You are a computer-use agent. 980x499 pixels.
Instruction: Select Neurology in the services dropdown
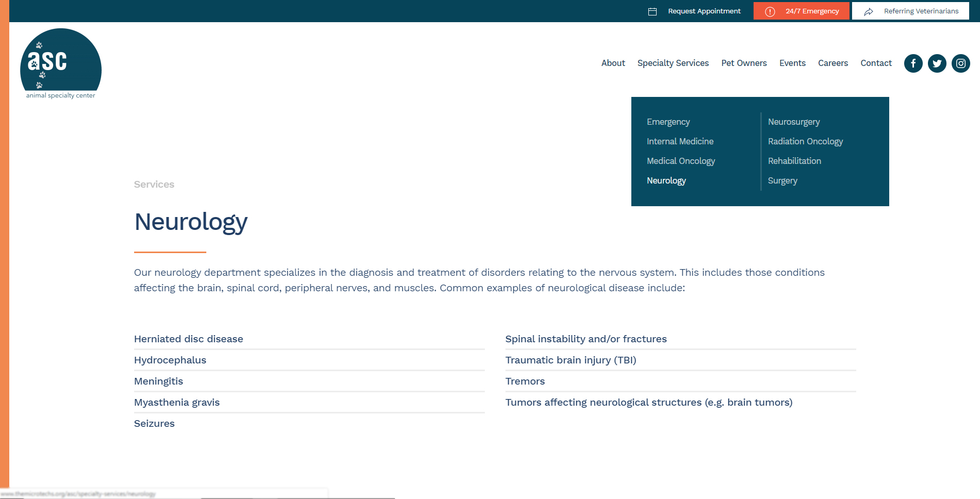point(666,180)
